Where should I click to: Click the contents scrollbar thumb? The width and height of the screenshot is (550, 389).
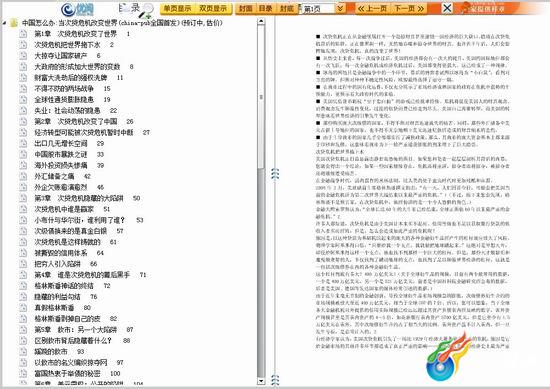pos(261,95)
